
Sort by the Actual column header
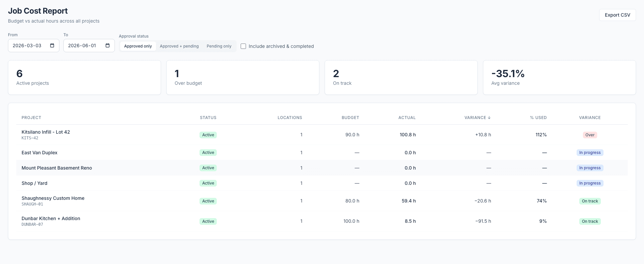407,118
